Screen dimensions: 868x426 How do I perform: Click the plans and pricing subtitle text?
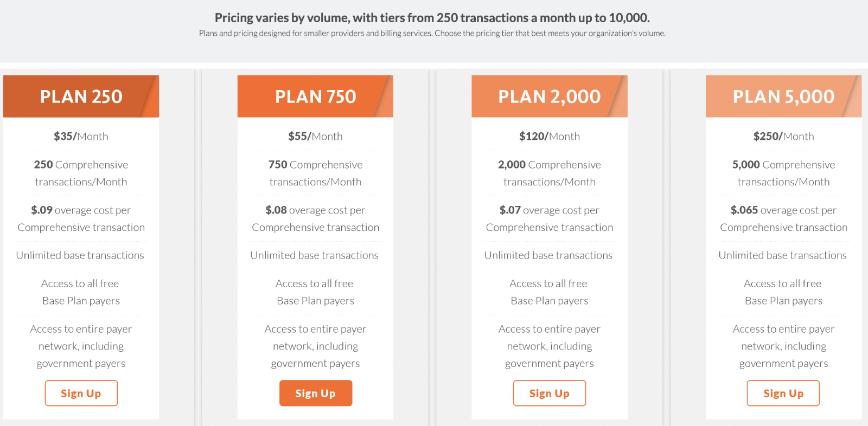click(x=432, y=34)
